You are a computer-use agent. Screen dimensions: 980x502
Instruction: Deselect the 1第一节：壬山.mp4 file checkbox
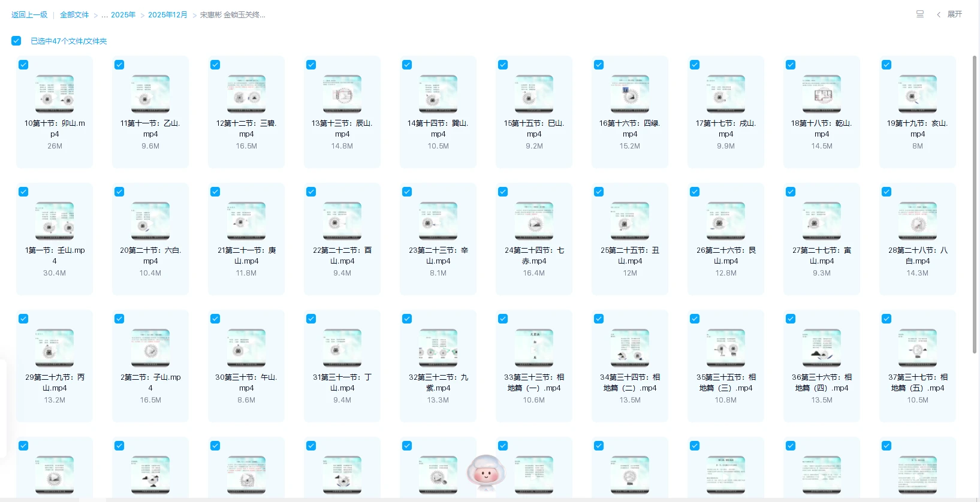coord(23,192)
